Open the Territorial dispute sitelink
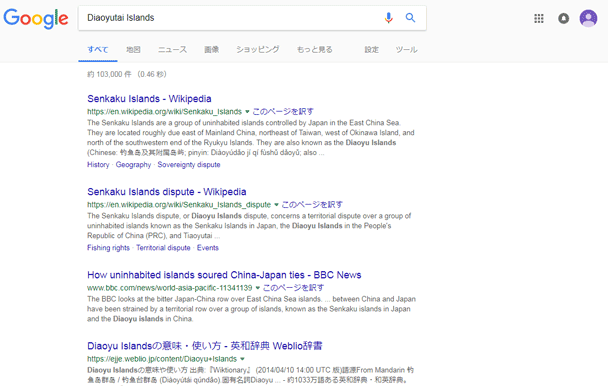 (x=163, y=248)
